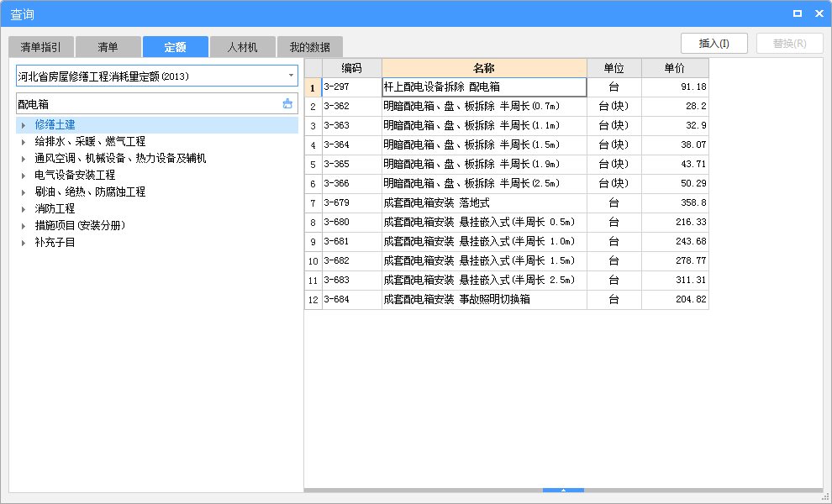This screenshot has width=832, height=504.
Task: Open the 河北省房屋修缮工程消耗量定额 dropdown
Action: point(291,76)
